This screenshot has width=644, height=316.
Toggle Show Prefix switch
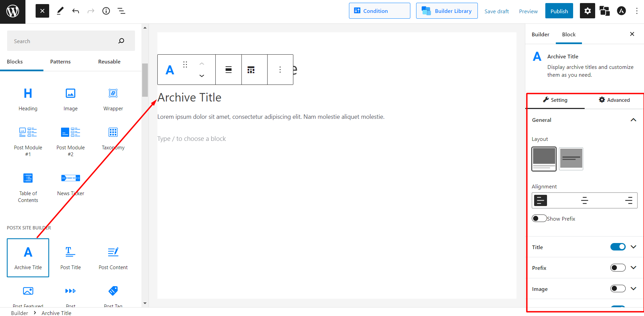coord(539,218)
